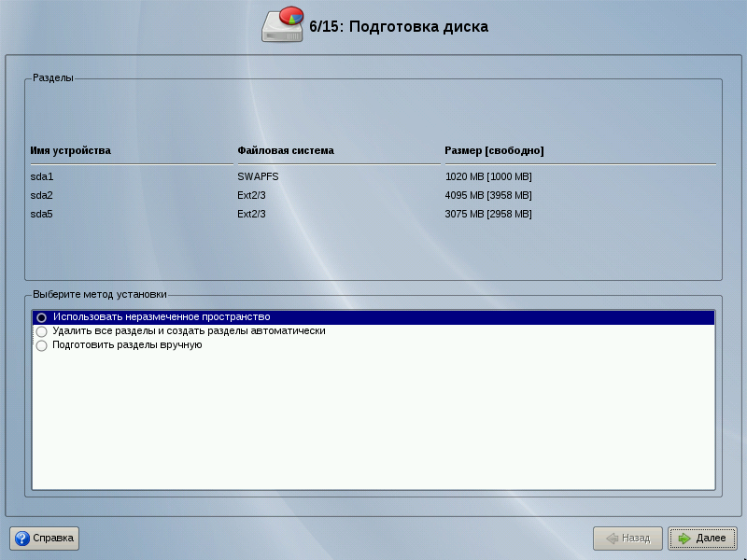Click the "3075 MB [2958 MB]" size cell
This screenshot has height=560, width=747.
[x=488, y=214]
